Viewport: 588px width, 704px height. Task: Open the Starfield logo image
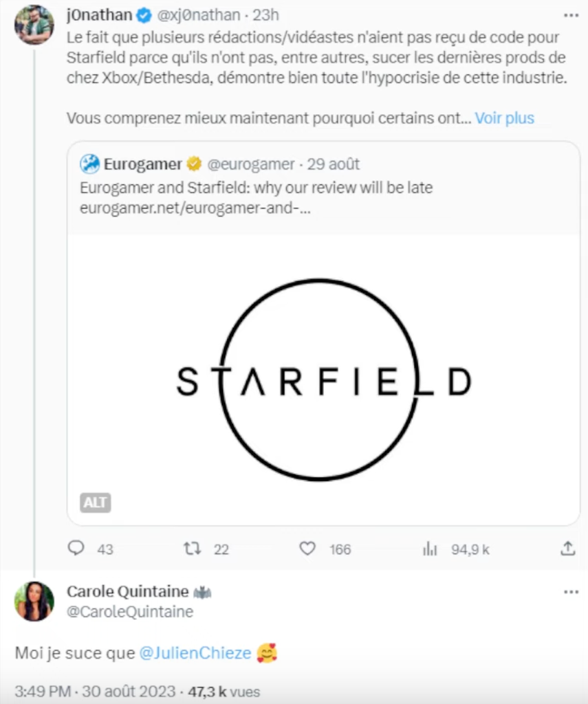coord(323,379)
